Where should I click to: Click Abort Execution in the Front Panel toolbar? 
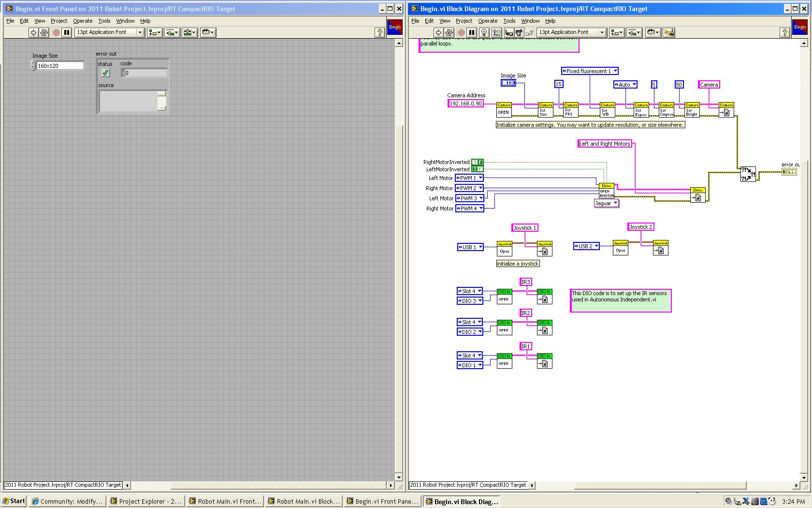tap(56, 32)
